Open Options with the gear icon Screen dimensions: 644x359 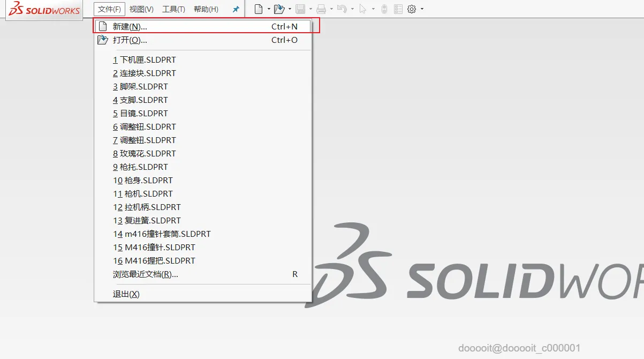point(412,9)
